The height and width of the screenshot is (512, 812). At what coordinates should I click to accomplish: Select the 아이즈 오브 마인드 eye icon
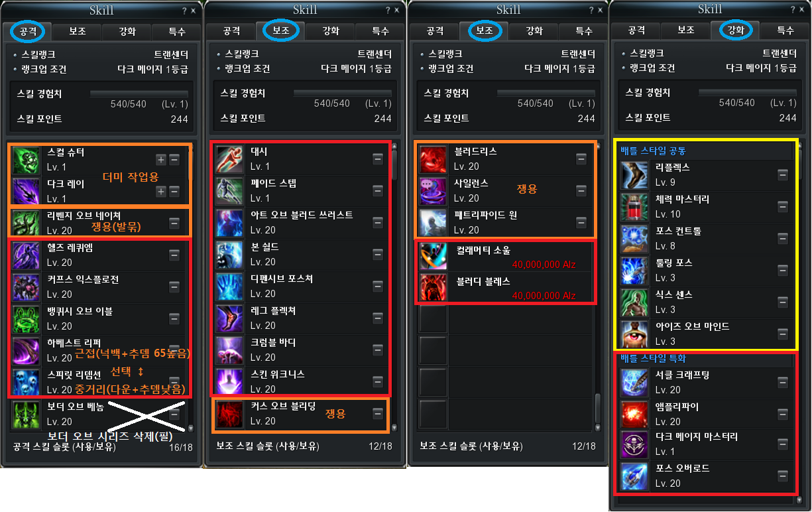pos(633,334)
